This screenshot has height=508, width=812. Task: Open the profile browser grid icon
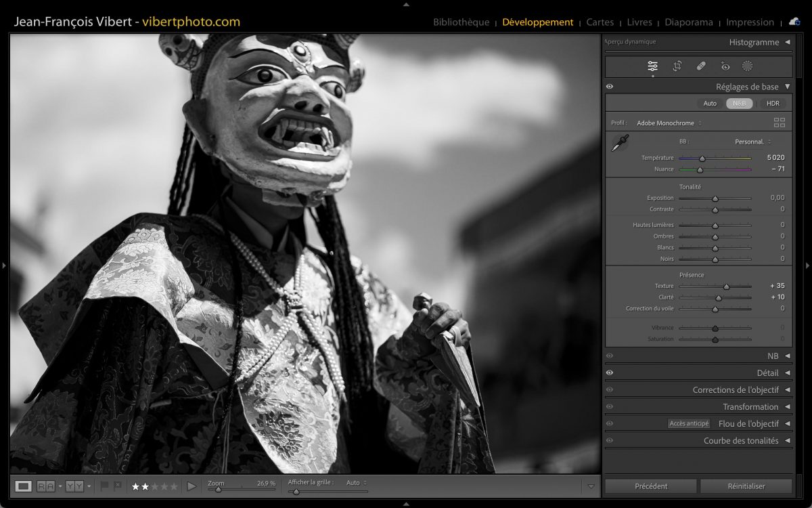click(x=780, y=123)
